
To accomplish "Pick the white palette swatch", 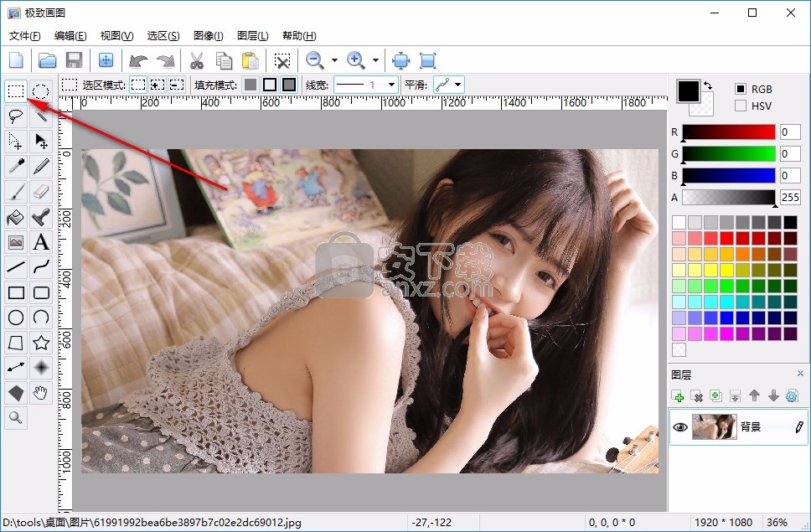I will pos(679,222).
